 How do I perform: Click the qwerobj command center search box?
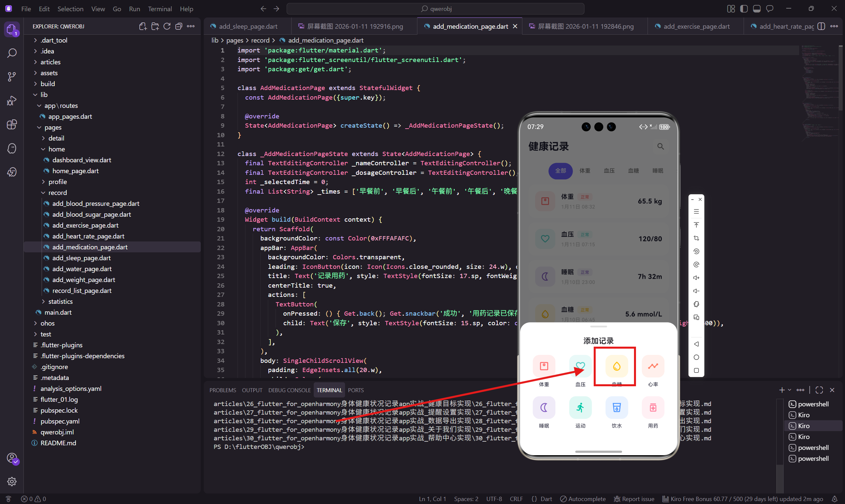coord(435,9)
